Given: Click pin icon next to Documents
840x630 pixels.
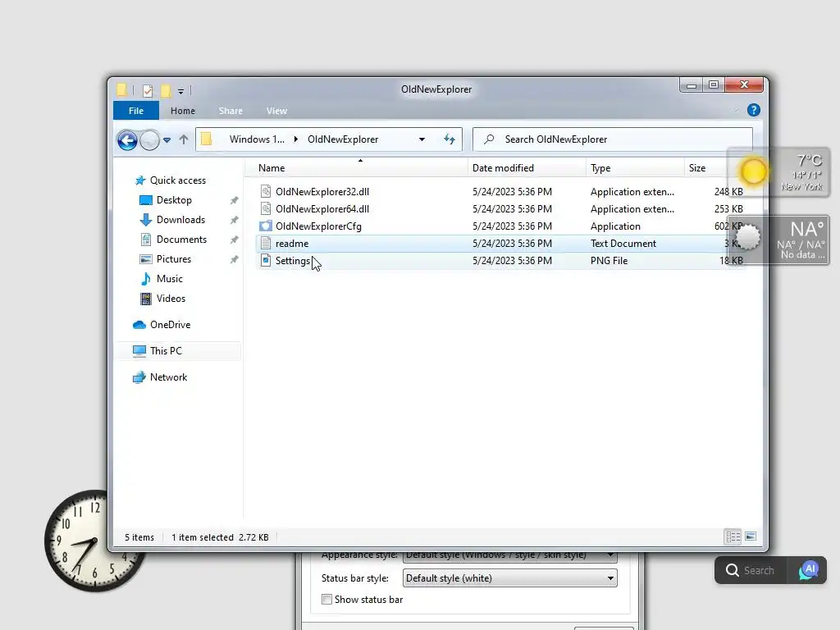Looking at the screenshot, I should coord(234,240).
